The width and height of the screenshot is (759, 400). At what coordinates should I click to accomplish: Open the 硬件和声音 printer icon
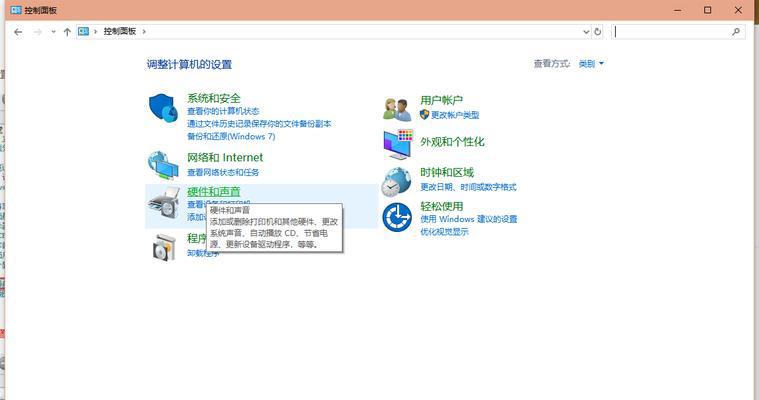point(164,203)
